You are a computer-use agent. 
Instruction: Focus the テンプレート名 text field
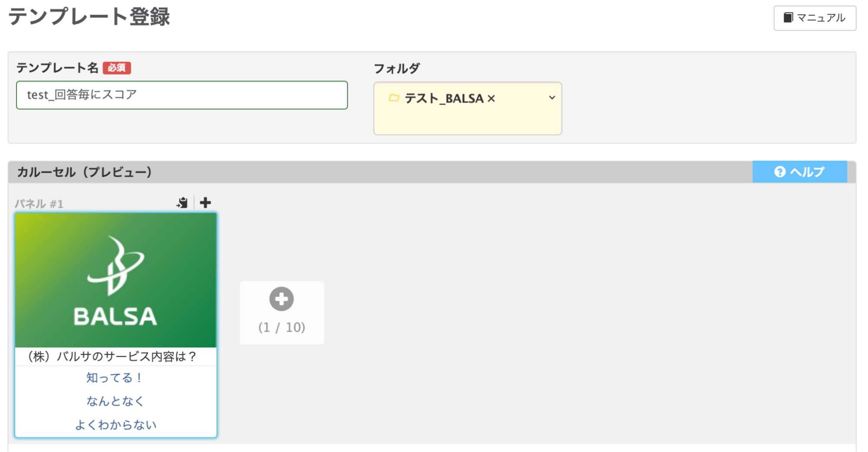coord(182,95)
